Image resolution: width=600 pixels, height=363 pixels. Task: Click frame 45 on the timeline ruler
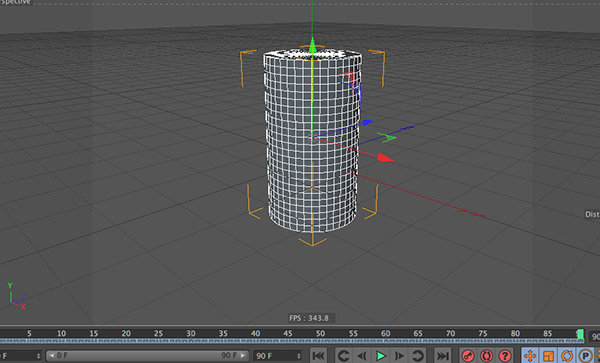288,333
